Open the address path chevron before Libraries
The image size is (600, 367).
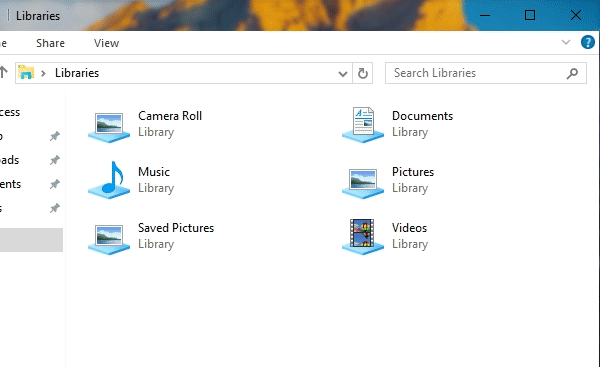click(x=43, y=73)
